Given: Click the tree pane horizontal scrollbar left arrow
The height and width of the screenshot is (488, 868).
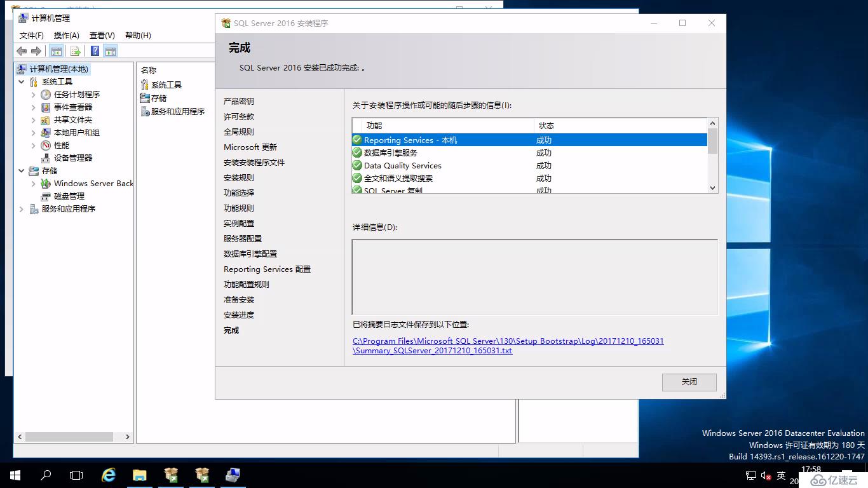Looking at the screenshot, I should pos(20,437).
